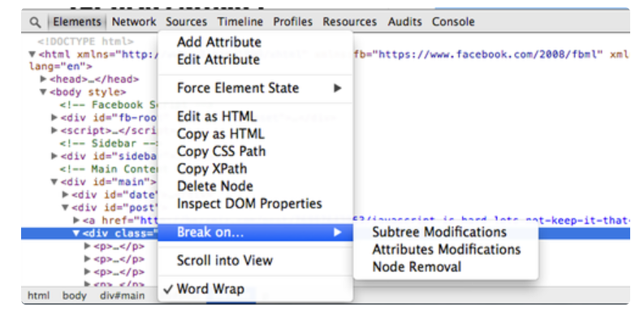The height and width of the screenshot is (320, 644).
Task: Choose Add Attribute from context menu
Action: [x=255, y=42]
